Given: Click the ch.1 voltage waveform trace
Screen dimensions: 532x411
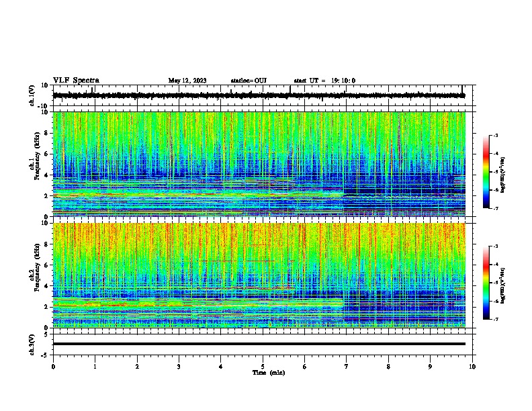Looking at the screenshot, I should click(259, 95).
